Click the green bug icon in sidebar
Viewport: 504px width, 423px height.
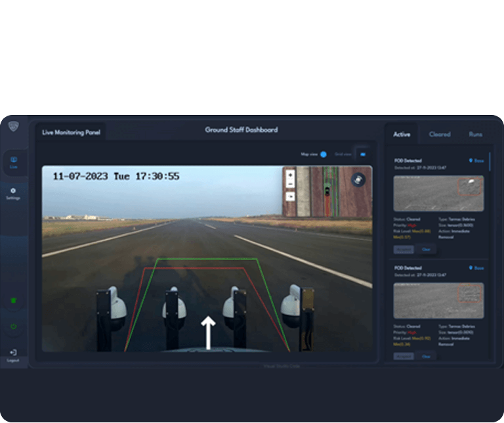pyautogui.click(x=14, y=300)
